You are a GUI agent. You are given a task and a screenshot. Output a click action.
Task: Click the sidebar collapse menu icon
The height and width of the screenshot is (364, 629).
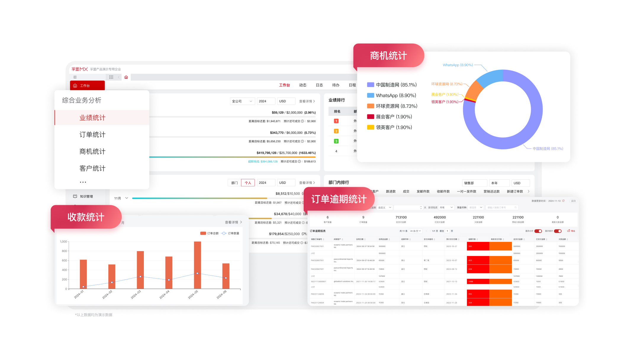click(75, 77)
